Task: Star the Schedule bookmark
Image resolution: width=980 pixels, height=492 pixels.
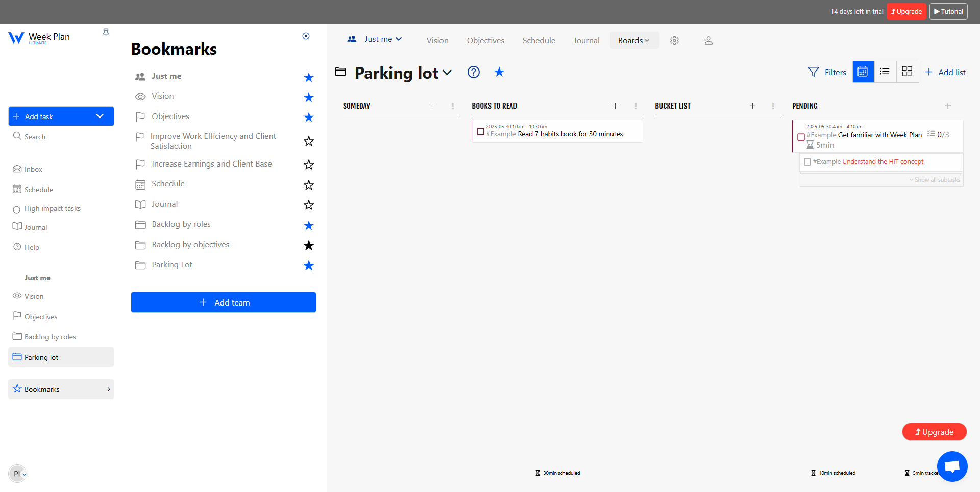Action: tap(309, 185)
